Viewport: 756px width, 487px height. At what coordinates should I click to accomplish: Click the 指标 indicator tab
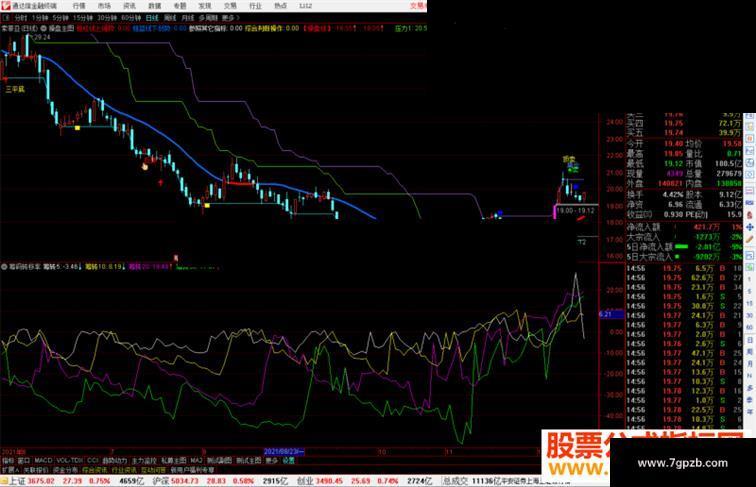pyautogui.click(x=8, y=461)
